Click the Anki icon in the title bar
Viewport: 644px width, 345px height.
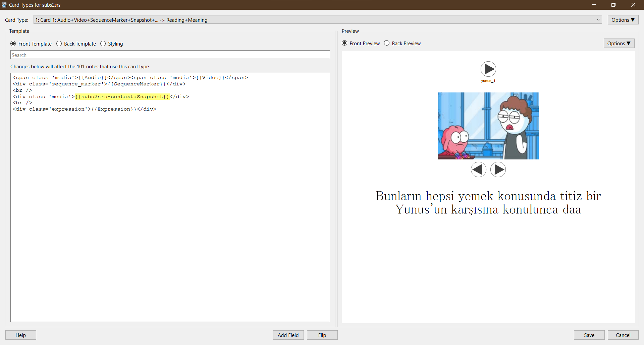(4, 5)
